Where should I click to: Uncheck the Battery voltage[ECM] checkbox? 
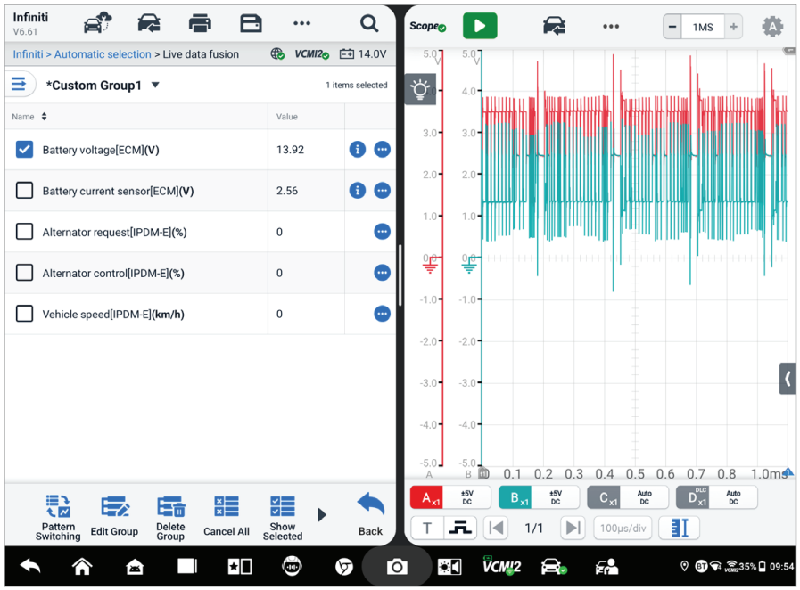point(25,149)
